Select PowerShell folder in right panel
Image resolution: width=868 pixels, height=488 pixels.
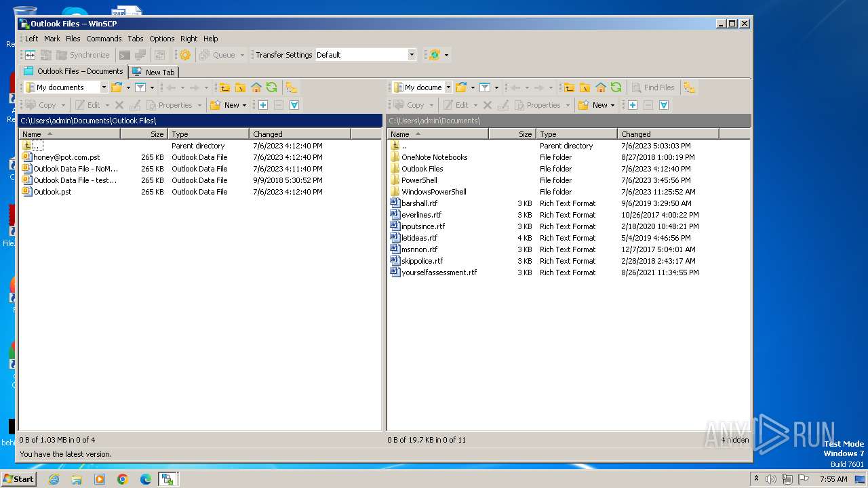tap(419, 180)
